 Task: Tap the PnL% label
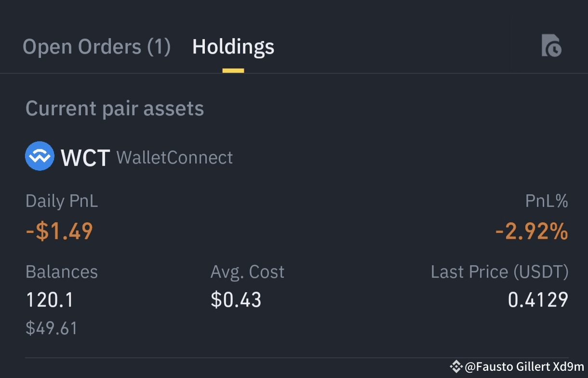click(x=547, y=201)
